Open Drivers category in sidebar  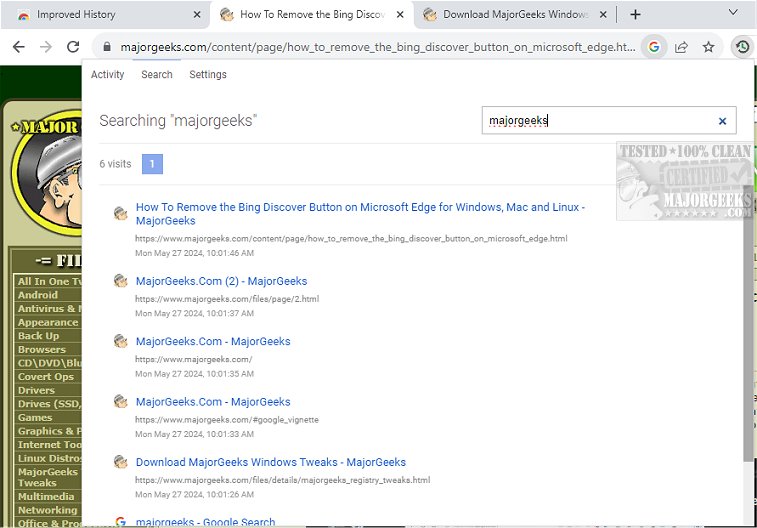[x=36, y=390]
